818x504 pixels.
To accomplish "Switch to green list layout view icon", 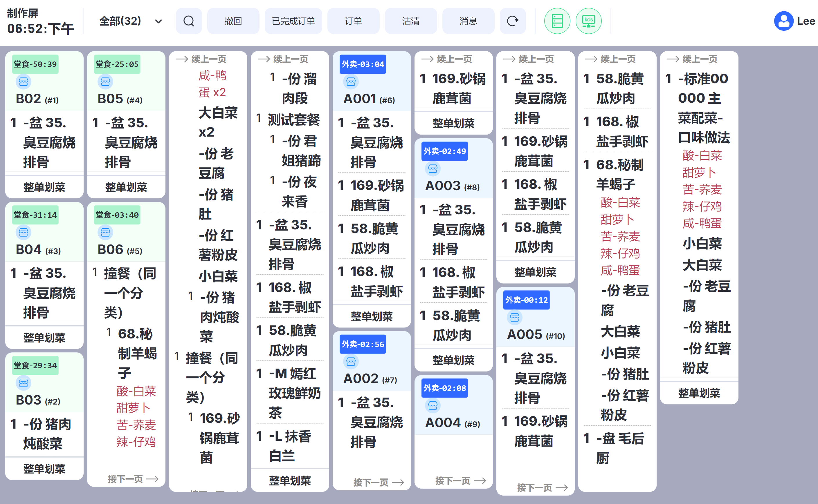I will coord(557,21).
